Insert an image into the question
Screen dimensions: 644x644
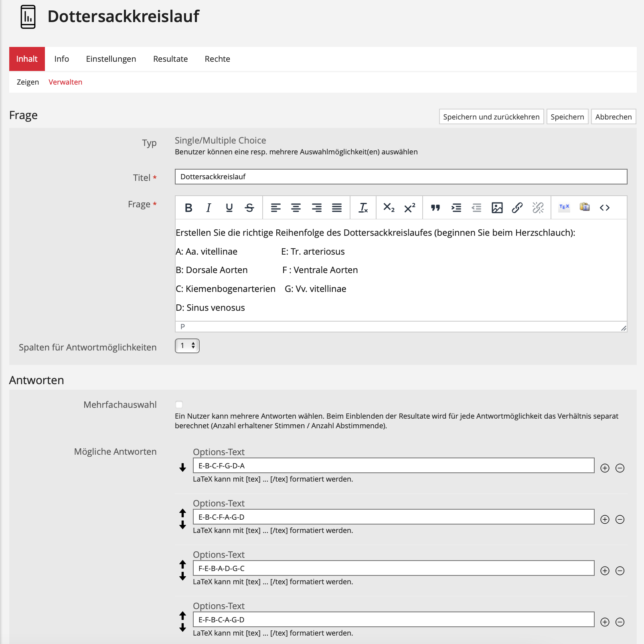[497, 208]
